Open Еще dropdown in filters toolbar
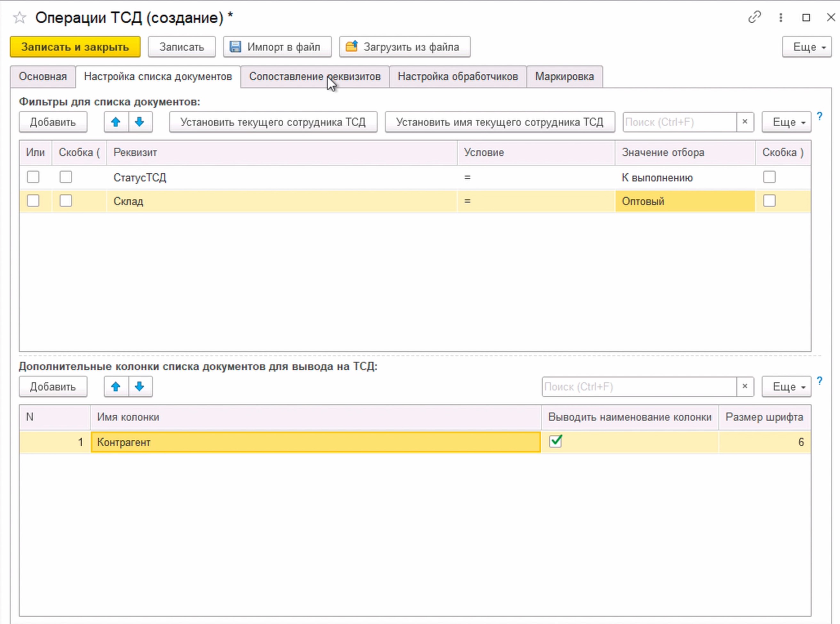The width and height of the screenshot is (840, 624). point(786,122)
